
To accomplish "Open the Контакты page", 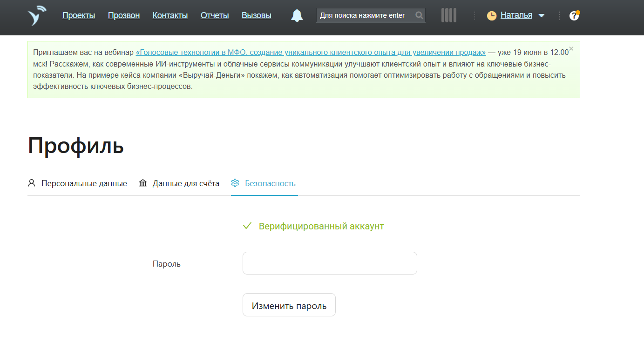I will pyautogui.click(x=170, y=15).
